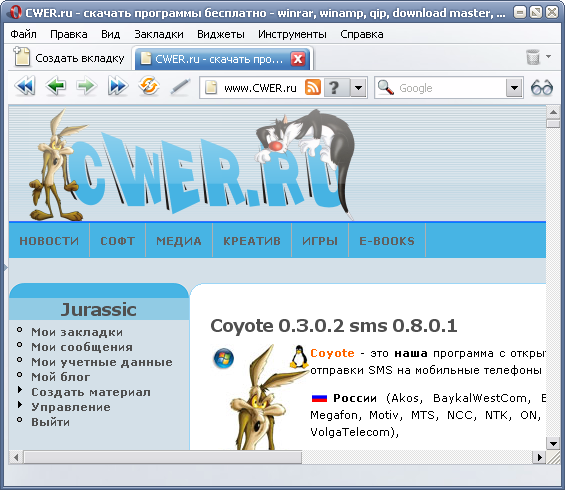565x490 pixels.
Task: Expand the Создать материал item
Action: 91,392
